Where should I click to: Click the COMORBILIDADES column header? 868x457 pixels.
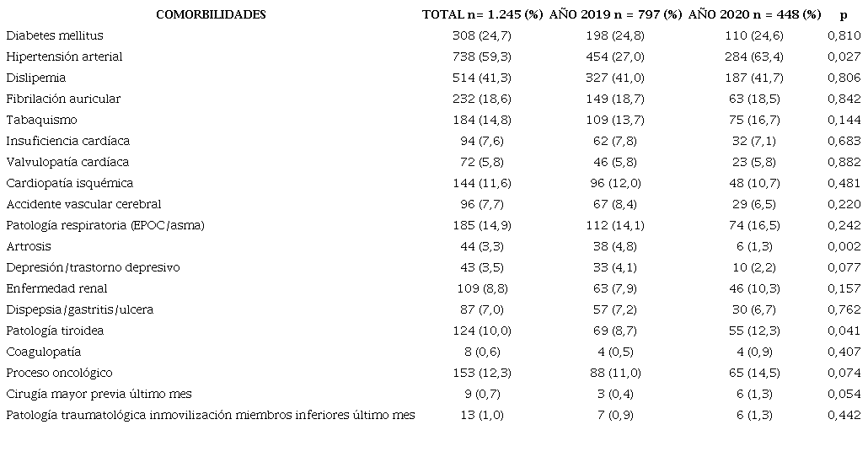(211, 14)
